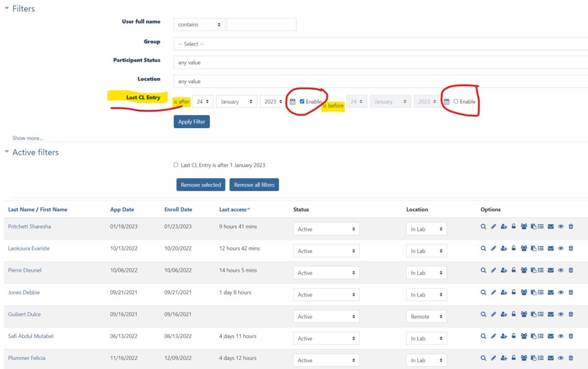The height and width of the screenshot is (369, 588).
Task: Click the trash icon for Plummer Felicia
Action: coord(571,358)
